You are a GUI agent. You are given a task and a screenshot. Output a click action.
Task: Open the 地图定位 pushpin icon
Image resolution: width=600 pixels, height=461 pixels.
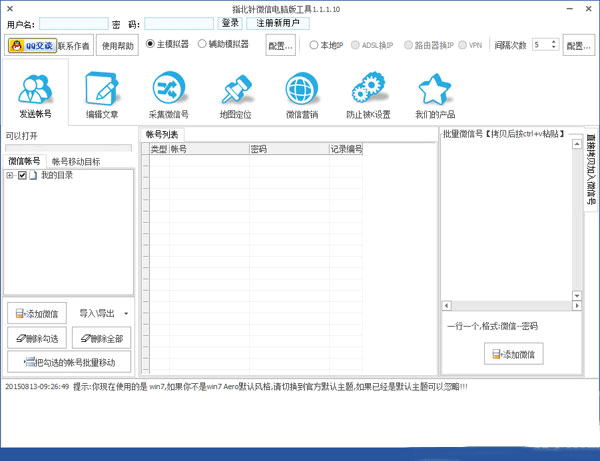tap(236, 89)
